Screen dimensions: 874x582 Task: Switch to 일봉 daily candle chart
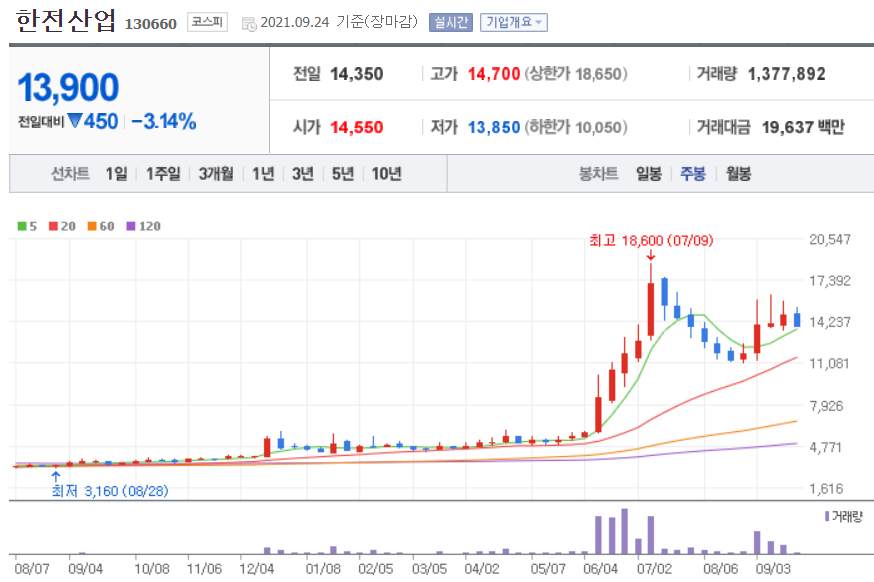(649, 174)
